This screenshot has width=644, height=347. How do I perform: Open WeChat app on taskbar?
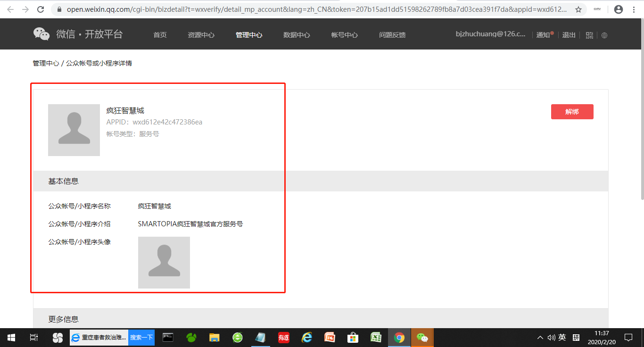[422, 338]
